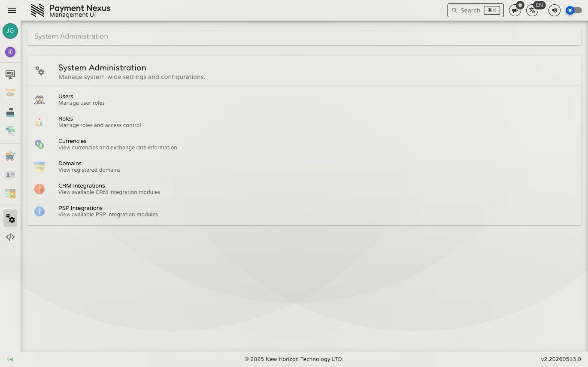Click the gears icon beside the System Administration heading
This screenshot has height=367, width=588.
coord(40,71)
